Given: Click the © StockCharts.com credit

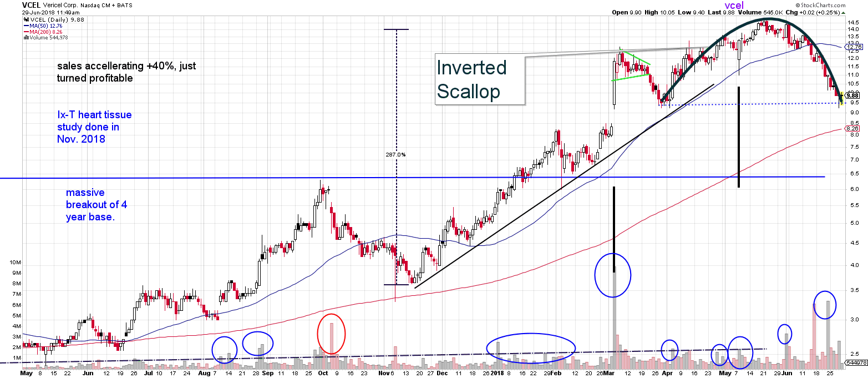Looking at the screenshot, I should [x=820, y=4].
